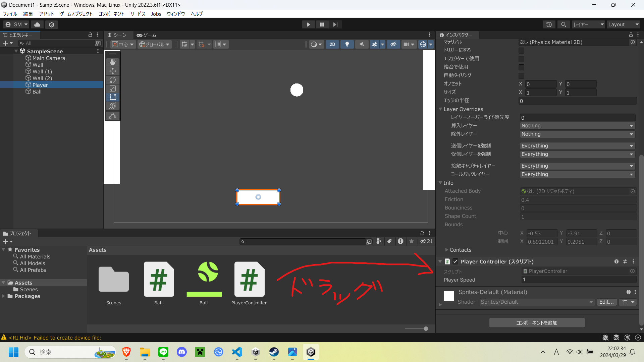The height and width of the screenshot is (362, 644).
Task: Open the Layout dropdown at top right
Action: [623, 24]
